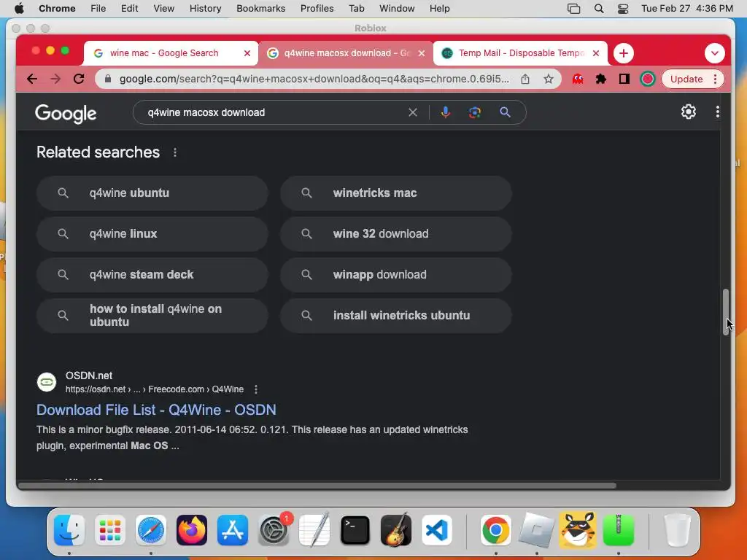
Task: Open the OSDN result's more options dots
Action: click(256, 389)
